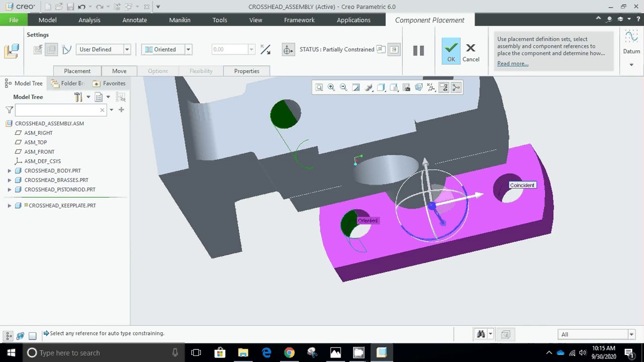Toggle show component in separate window

click(x=381, y=49)
